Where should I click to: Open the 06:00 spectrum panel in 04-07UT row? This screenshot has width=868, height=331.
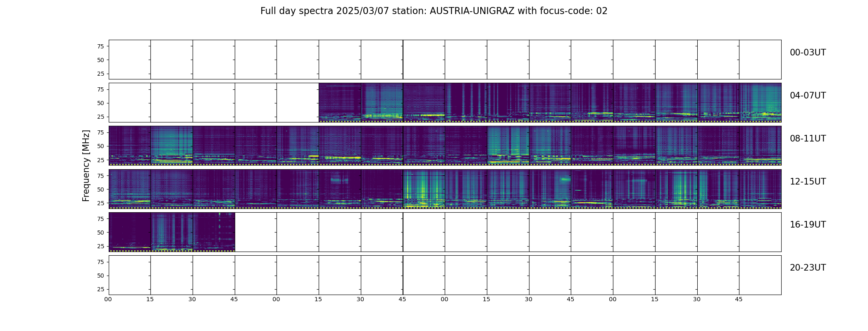click(x=466, y=103)
